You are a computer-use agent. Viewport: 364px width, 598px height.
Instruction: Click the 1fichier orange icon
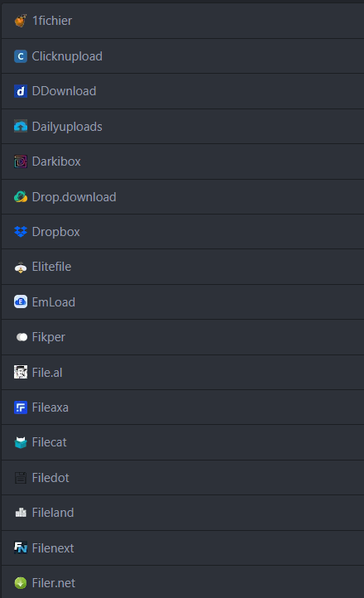[x=21, y=21]
